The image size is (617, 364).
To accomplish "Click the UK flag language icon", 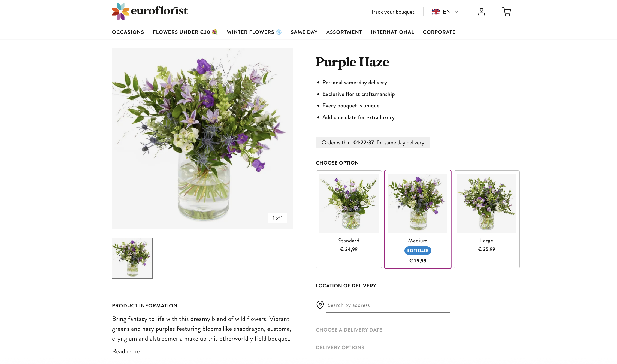I will [436, 12].
